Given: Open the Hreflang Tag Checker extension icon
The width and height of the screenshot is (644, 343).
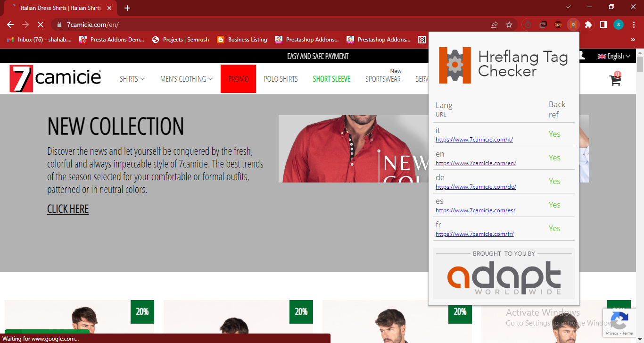Looking at the screenshot, I should (x=573, y=25).
